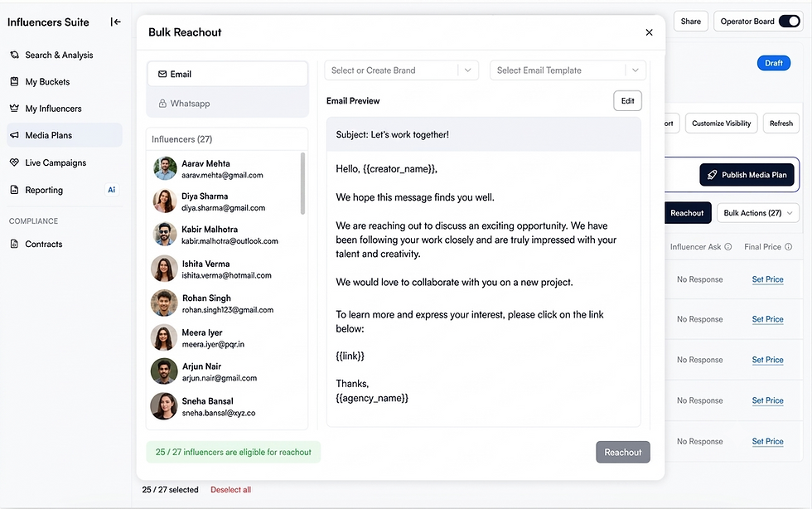Click Edit button for Email Preview
Viewport: 812px width, 509px height.
[x=628, y=101]
